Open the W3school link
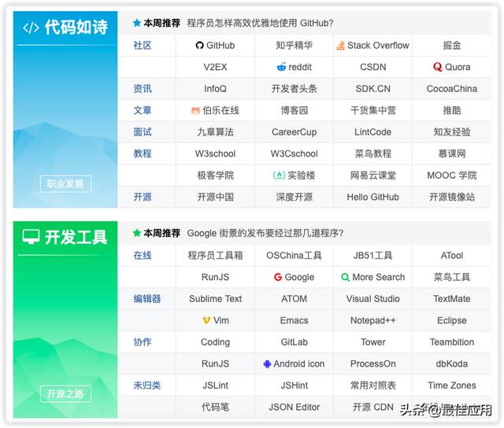The width and height of the screenshot is (504, 428). click(x=215, y=153)
